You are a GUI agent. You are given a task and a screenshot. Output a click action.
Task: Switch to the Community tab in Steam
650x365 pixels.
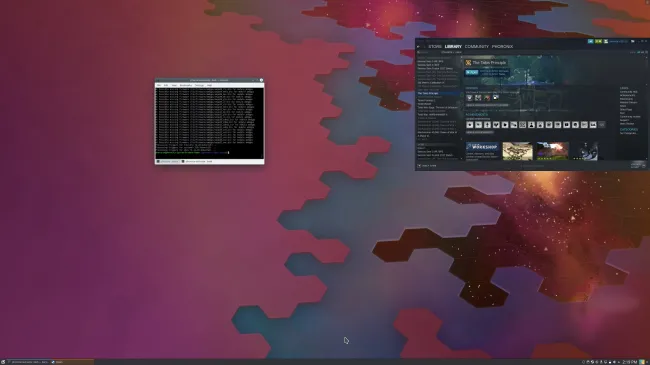click(477, 47)
